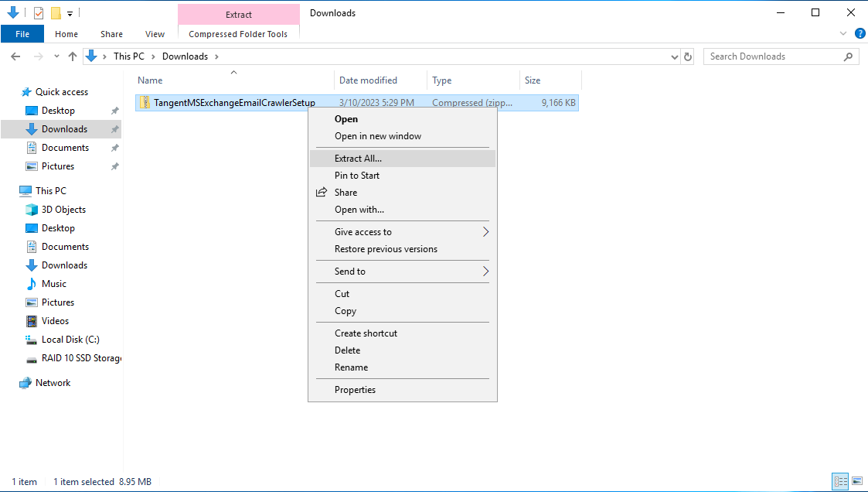Switch to large icons view in status bar

coord(857,481)
